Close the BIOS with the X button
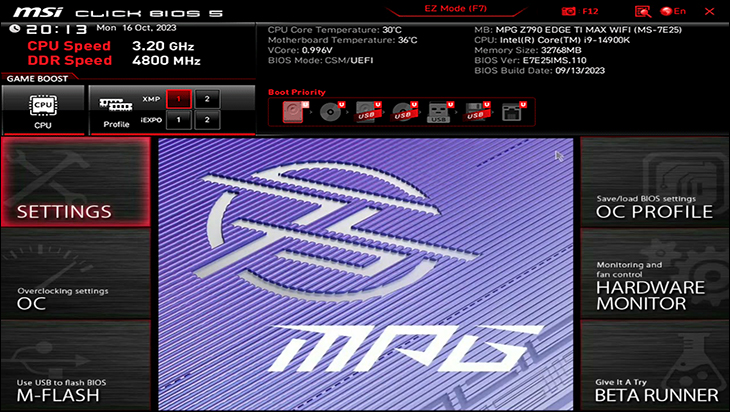Image resolution: width=730 pixels, height=412 pixels. tap(710, 11)
